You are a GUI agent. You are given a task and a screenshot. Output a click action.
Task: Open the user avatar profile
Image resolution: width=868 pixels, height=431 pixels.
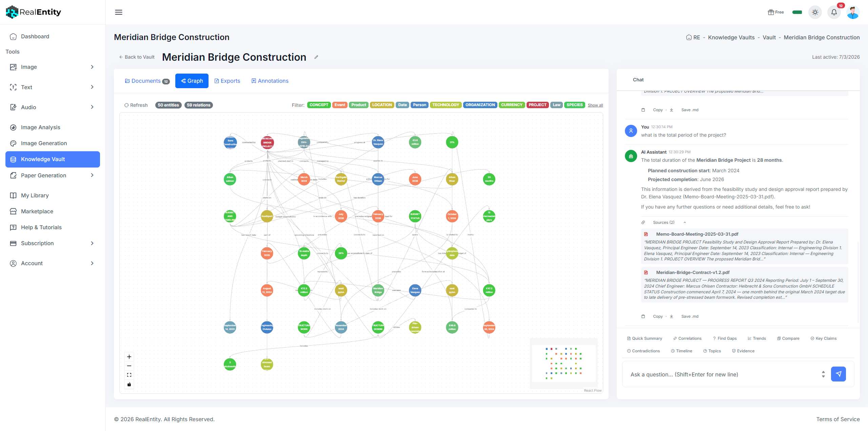[x=853, y=12]
